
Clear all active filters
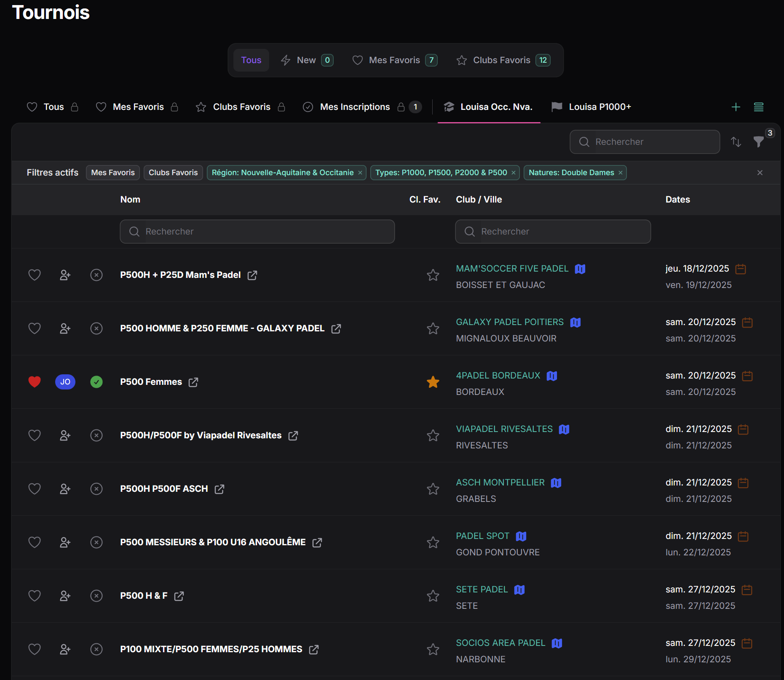[x=760, y=173]
